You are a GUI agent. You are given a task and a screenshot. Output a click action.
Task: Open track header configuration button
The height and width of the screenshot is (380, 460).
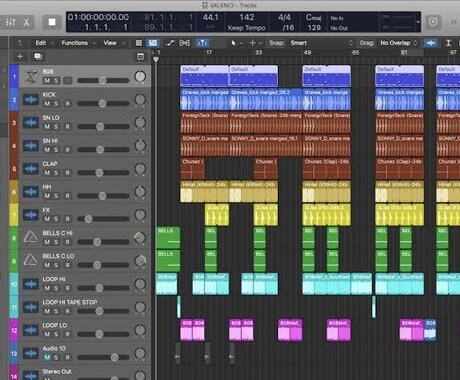click(141, 57)
